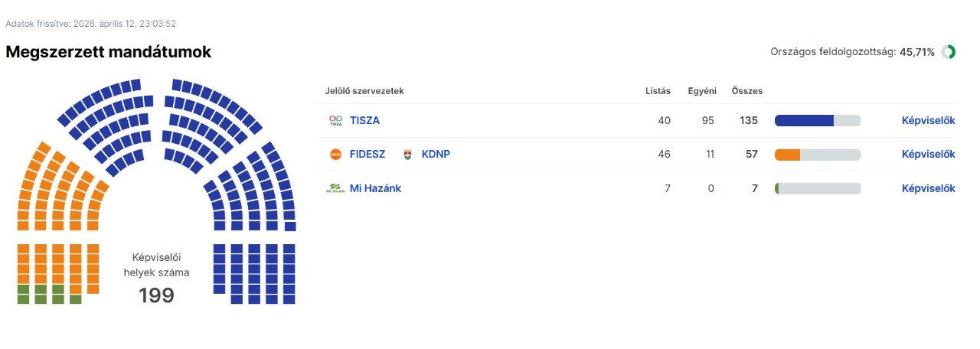980x349 pixels.
Task: Click the green processing progress ring icon
Action: 949,52
